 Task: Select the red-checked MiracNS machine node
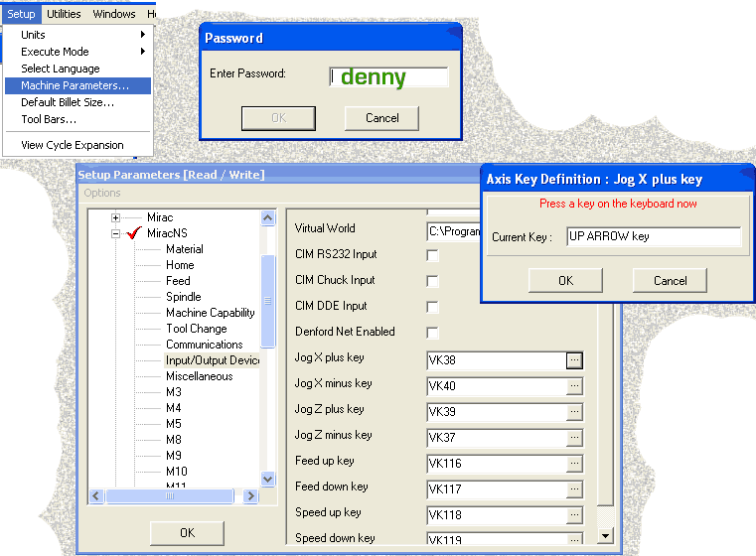pyautogui.click(x=167, y=233)
